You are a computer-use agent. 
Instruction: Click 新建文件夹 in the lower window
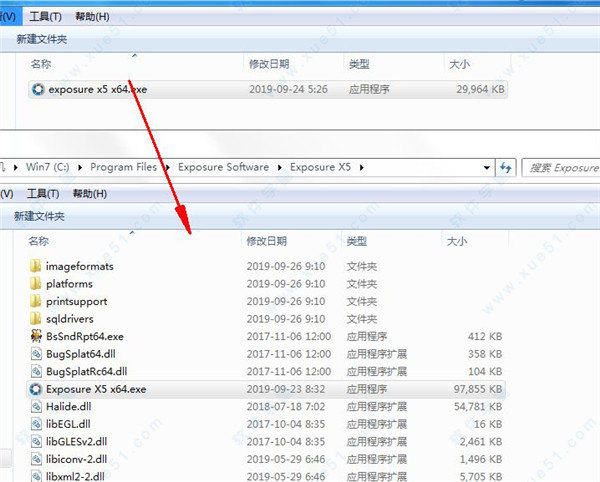click(x=39, y=216)
